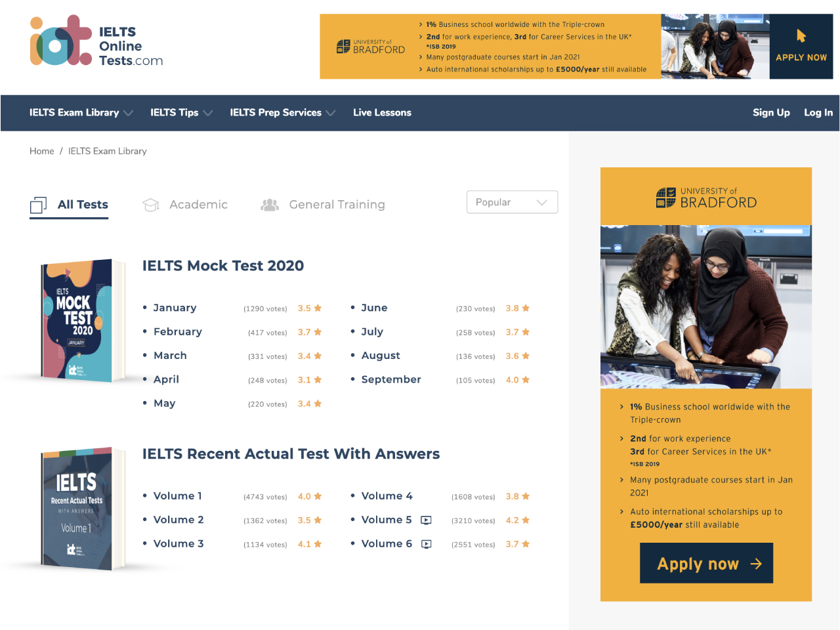Open Volume 1 of Recent Actual Tests
Viewport: 840px width, 630px height.
pyautogui.click(x=178, y=496)
